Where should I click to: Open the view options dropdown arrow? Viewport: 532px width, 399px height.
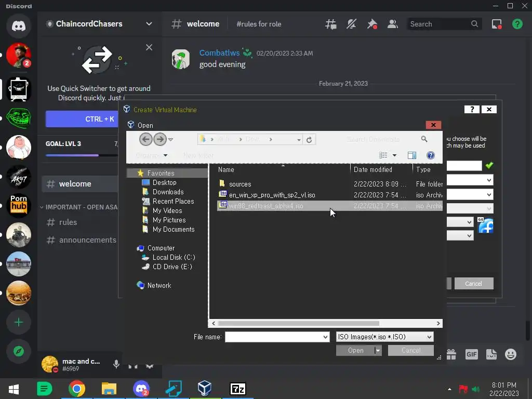(x=394, y=155)
